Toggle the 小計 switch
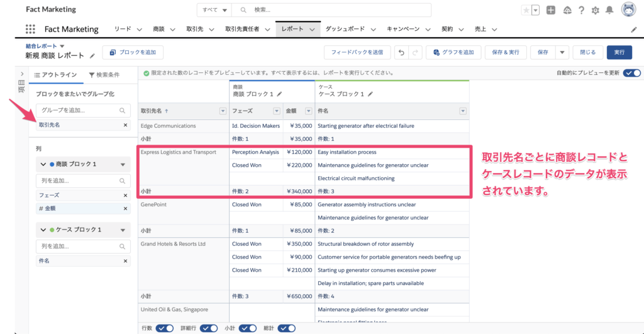The image size is (644, 334). 248,328
